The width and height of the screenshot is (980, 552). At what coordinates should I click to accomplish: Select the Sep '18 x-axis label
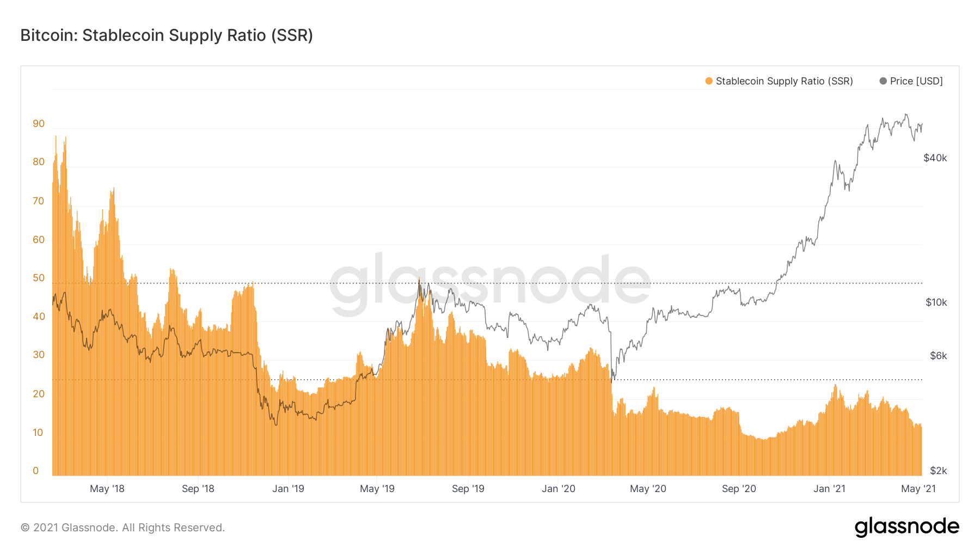tap(198, 489)
